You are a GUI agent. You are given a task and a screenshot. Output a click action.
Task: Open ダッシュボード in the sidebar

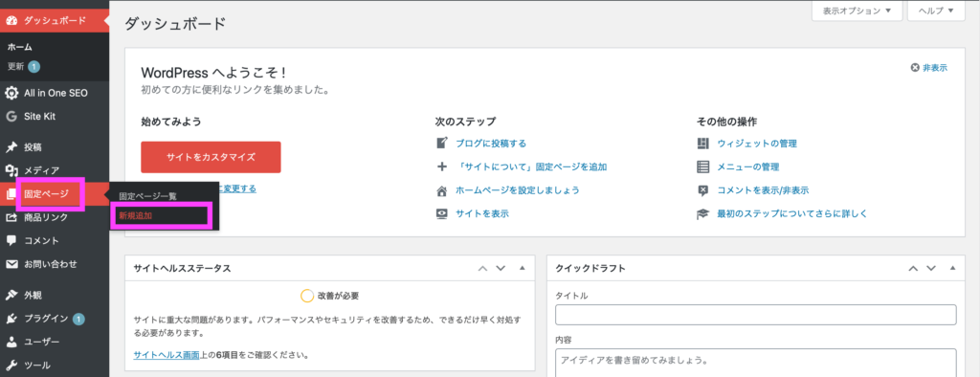55,21
